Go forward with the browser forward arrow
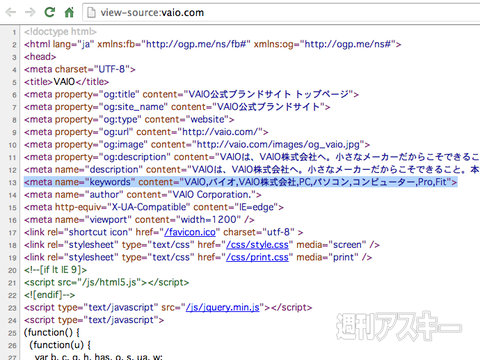This screenshot has width=480, height=360. click(30, 13)
